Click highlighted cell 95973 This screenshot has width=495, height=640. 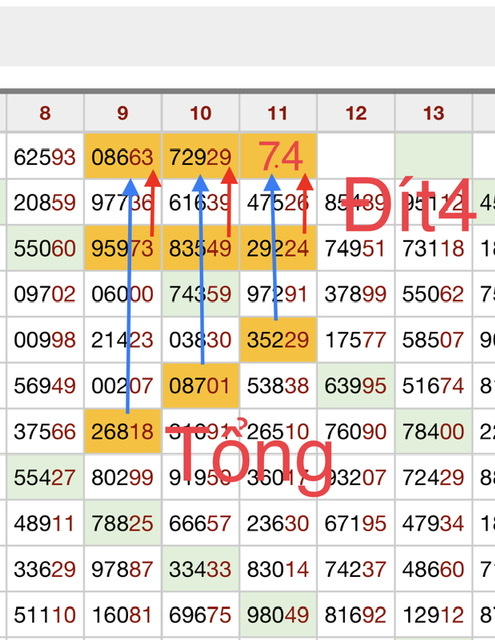pyautogui.click(x=123, y=248)
